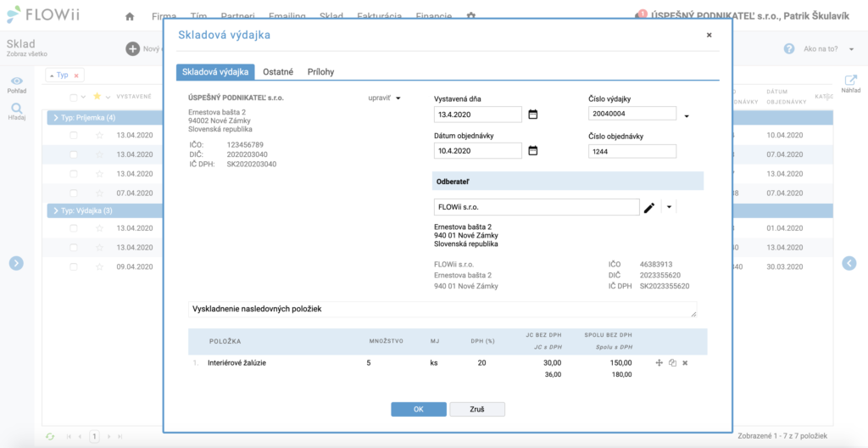
Task: Open settings gear in top navigation
Action: tap(471, 17)
